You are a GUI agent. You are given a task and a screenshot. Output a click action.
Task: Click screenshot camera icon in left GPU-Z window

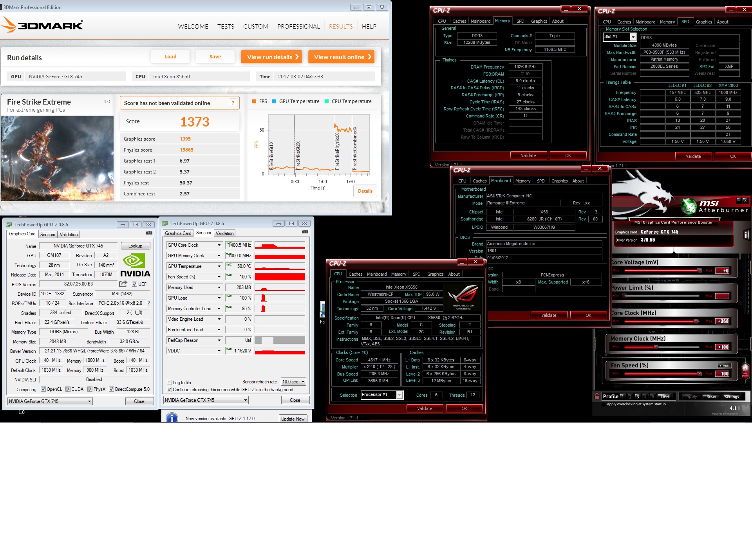[x=149, y=233]
